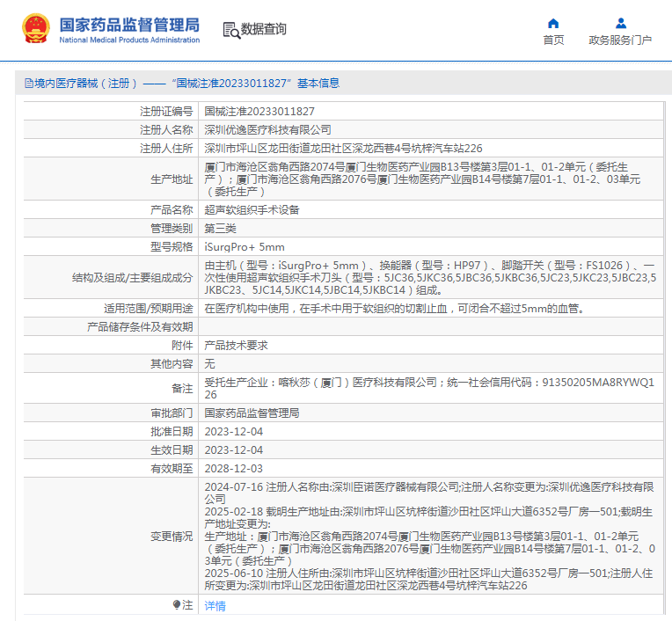Image resolution: width=672 pixels, height=621 pixels.
Task: Click the national emblem logo
Action: click(x=36, y=29)
